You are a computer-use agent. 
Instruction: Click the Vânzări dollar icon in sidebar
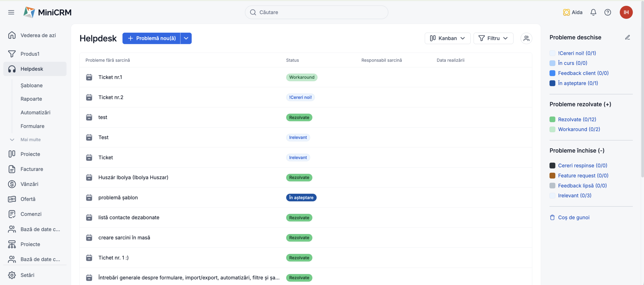[12, 184]
